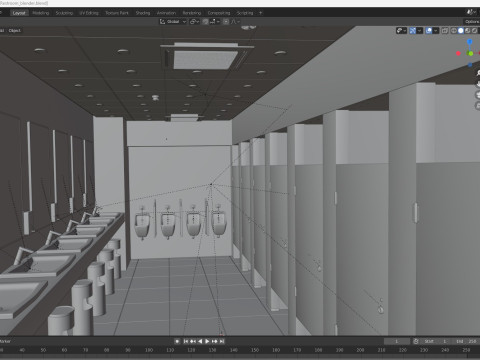
Task: Toggle snapping magnet icon
Action: point(205,21)
